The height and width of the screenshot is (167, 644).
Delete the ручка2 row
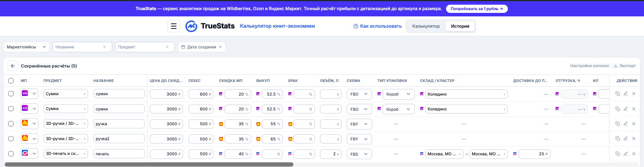(634, 139)
